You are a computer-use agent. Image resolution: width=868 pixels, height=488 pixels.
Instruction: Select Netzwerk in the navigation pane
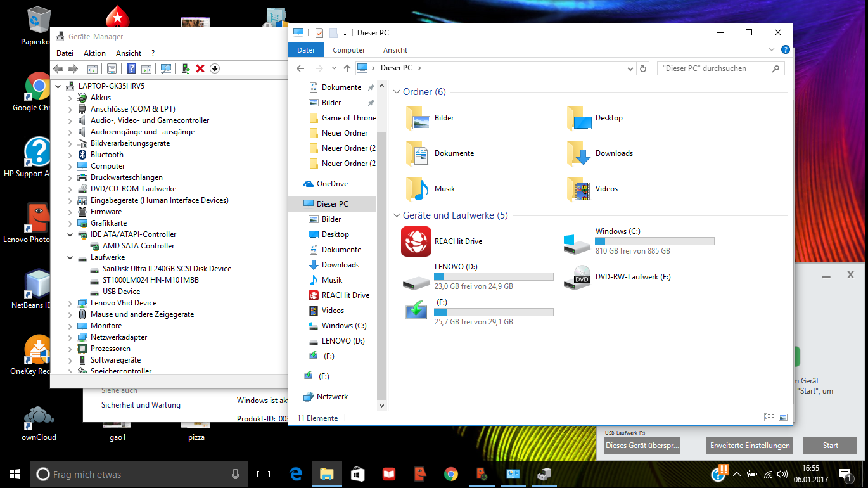(332, 397)
